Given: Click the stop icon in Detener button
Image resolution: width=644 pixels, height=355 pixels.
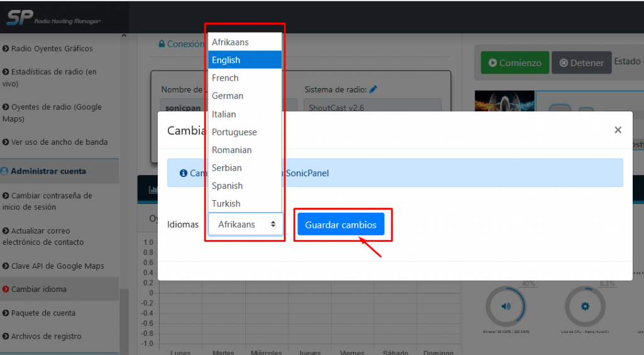Looking at the screenshot, I should pyautogui.click(x=564, y=63).
